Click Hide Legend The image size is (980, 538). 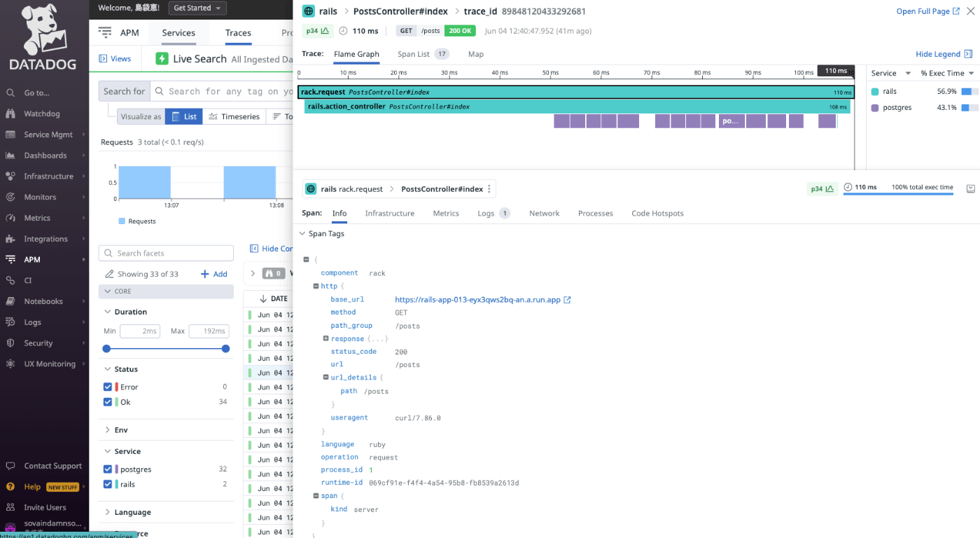click(x=944, y=54)
